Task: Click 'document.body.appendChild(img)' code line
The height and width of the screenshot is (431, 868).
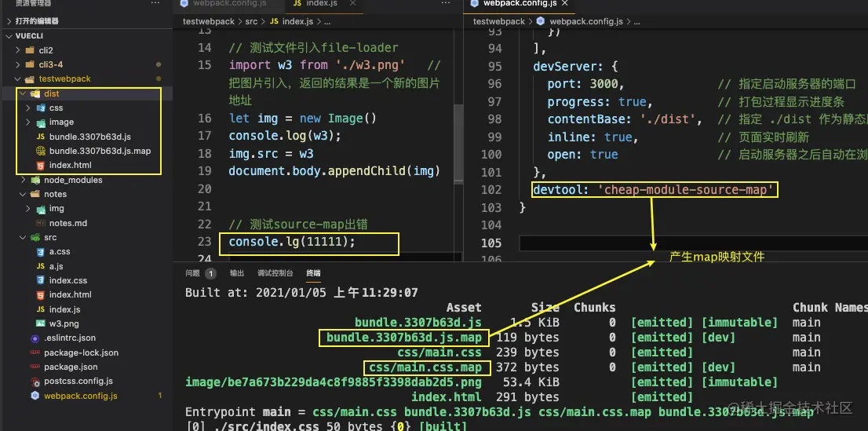Action: [x=334, y=171]
